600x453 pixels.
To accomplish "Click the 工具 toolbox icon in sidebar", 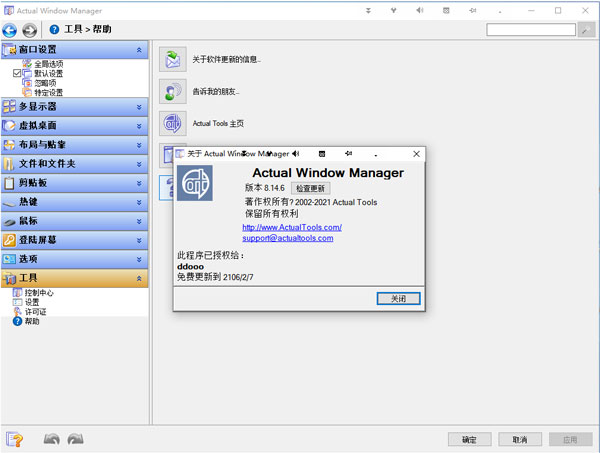I will (10, 278).
